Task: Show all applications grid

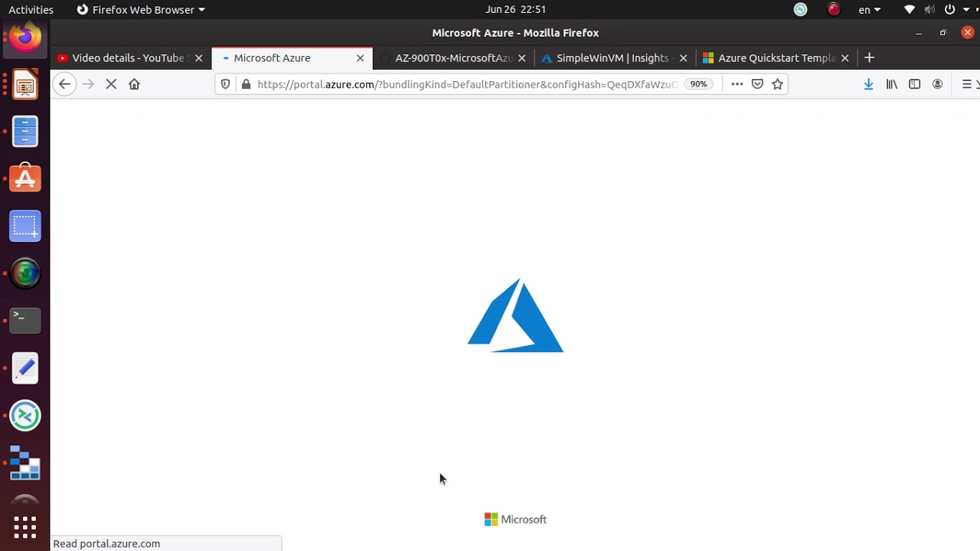Action: pyautogui.click(x=25, y=527)
